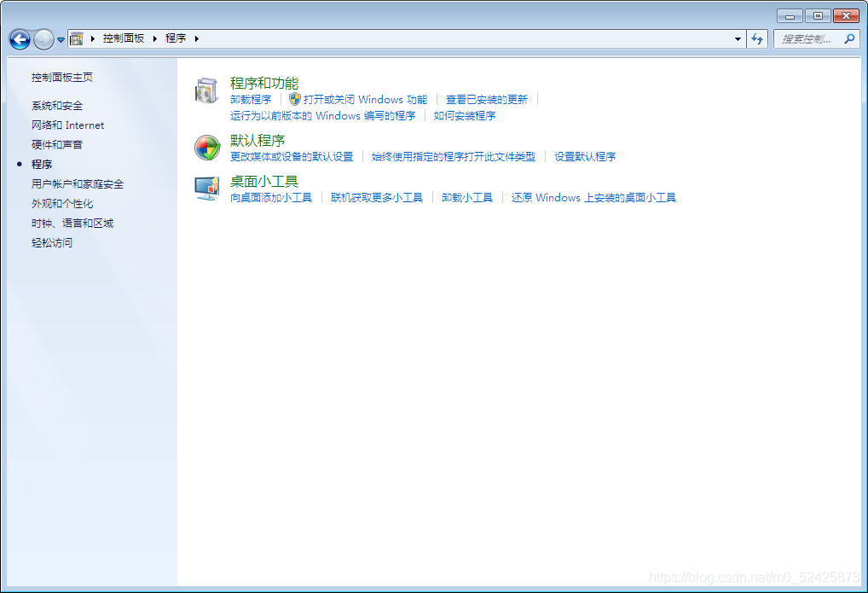
Task: Click the refresh icon in address bar
Action: tap(757, 38)
